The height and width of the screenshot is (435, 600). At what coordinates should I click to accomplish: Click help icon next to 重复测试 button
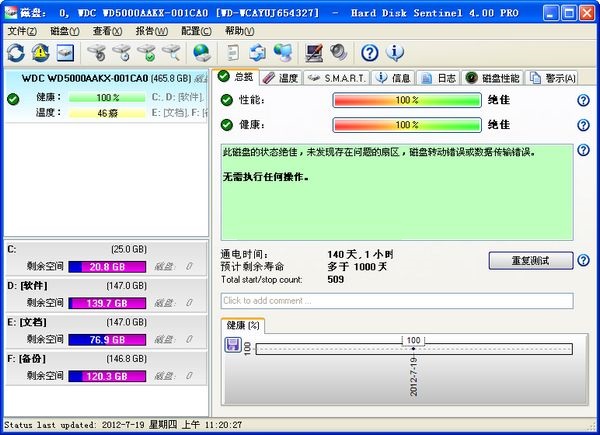[583, 261]
